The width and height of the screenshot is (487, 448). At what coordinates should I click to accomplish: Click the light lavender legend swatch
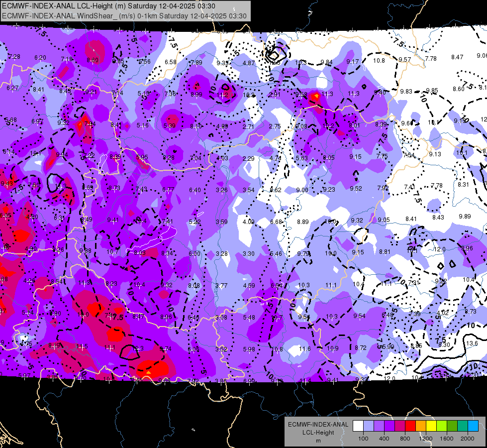tap(369, 426)
